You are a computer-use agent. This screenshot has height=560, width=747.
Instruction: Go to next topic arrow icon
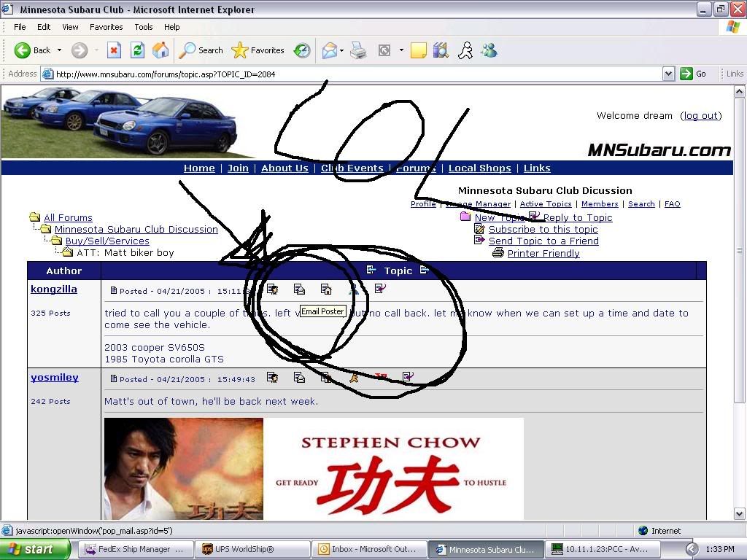click(425, 271)
